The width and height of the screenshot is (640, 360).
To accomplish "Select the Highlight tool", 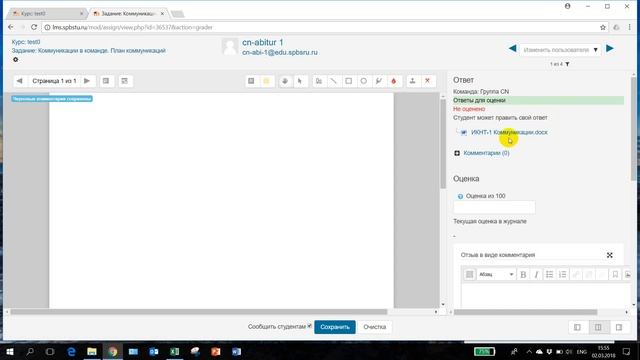I will 379,81.
